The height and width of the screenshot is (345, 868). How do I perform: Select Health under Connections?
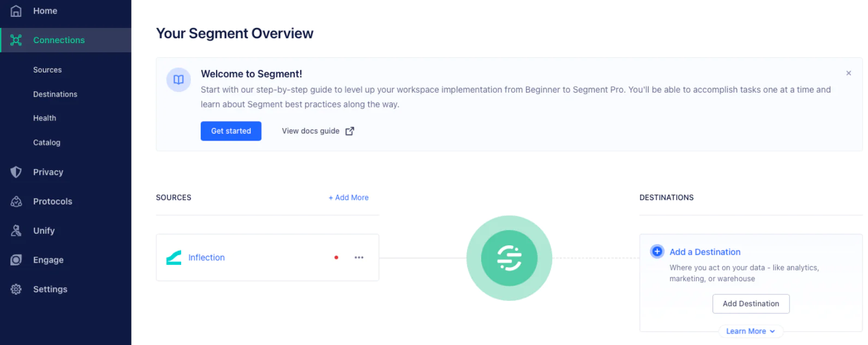click(45, 118)
